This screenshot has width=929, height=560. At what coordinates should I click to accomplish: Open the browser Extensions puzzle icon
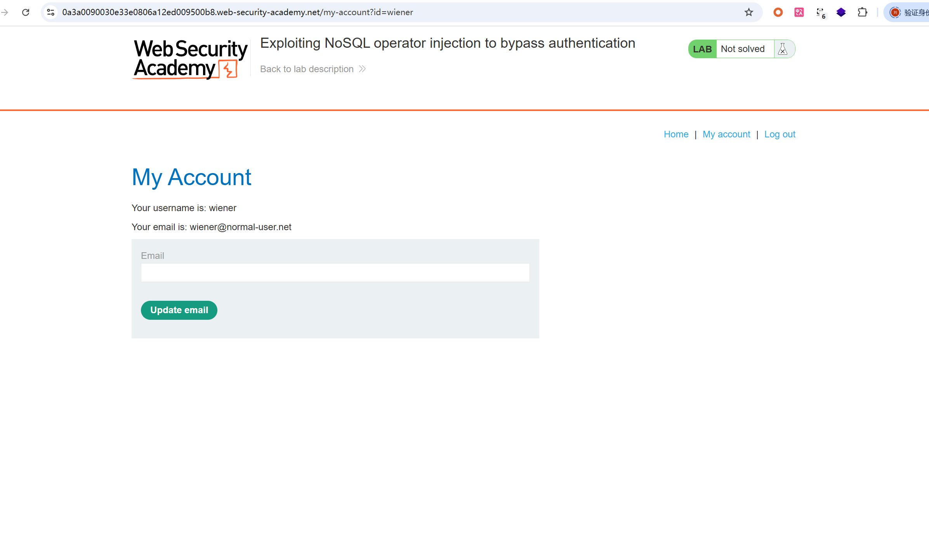[862, 12]
